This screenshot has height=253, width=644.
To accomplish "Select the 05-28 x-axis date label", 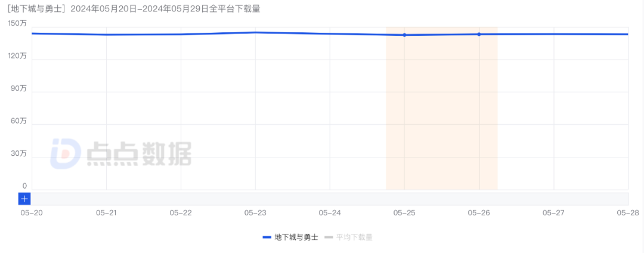I will (627, 212).
